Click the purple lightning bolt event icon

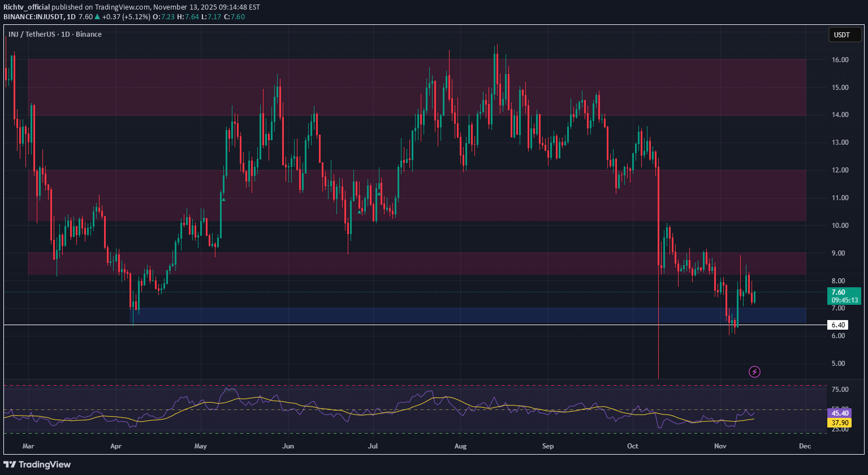click(754, 372)
